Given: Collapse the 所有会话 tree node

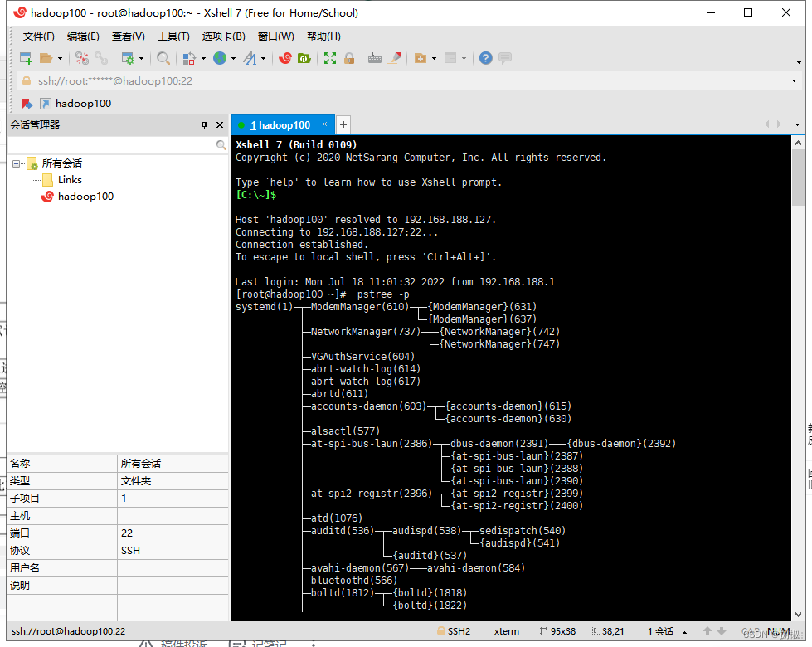Looking at the screenshot, I should pos(16,163).
